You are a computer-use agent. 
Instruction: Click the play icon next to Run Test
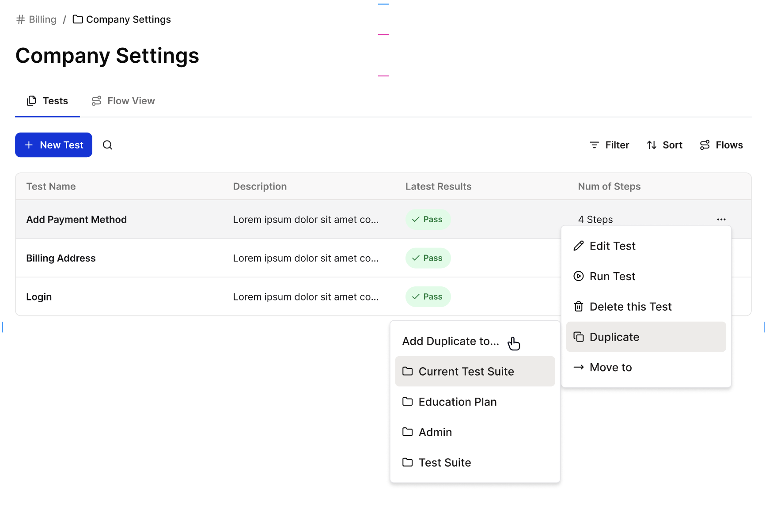click(x=579, y=276)
